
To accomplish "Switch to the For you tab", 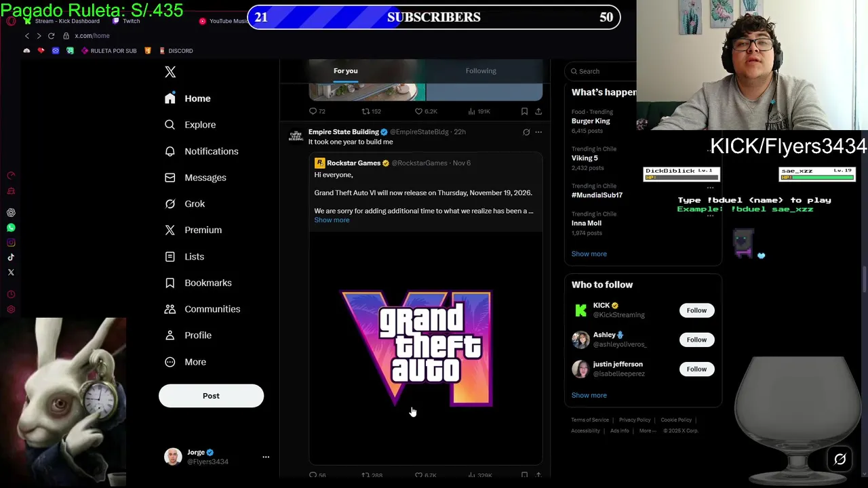I will [x=345, y=70].
